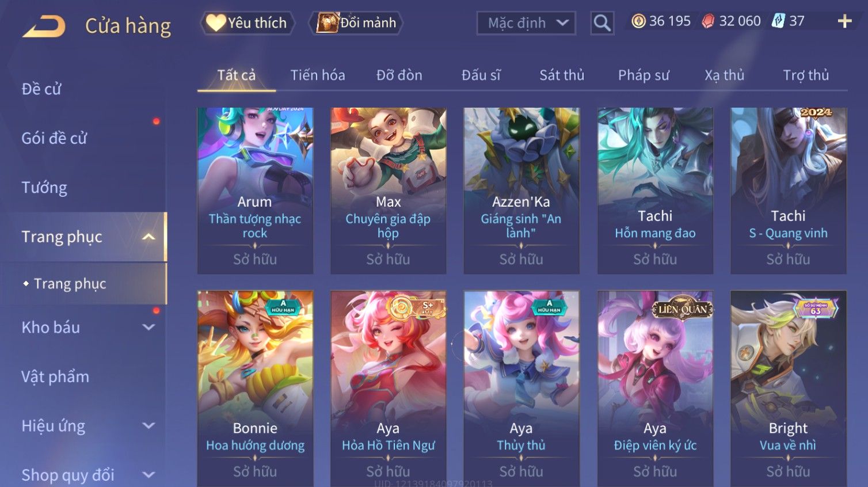Switch to the Tiến hóa tab
868x487 pixels.
point(318,75)
